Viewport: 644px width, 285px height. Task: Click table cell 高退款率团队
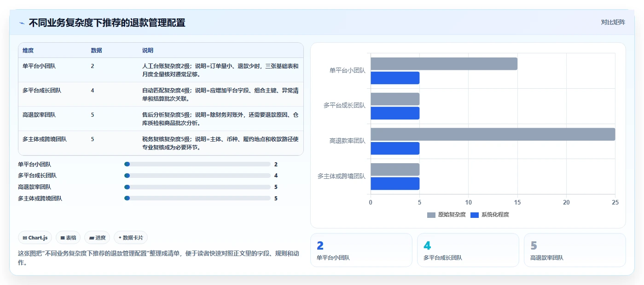click(39, 115)
